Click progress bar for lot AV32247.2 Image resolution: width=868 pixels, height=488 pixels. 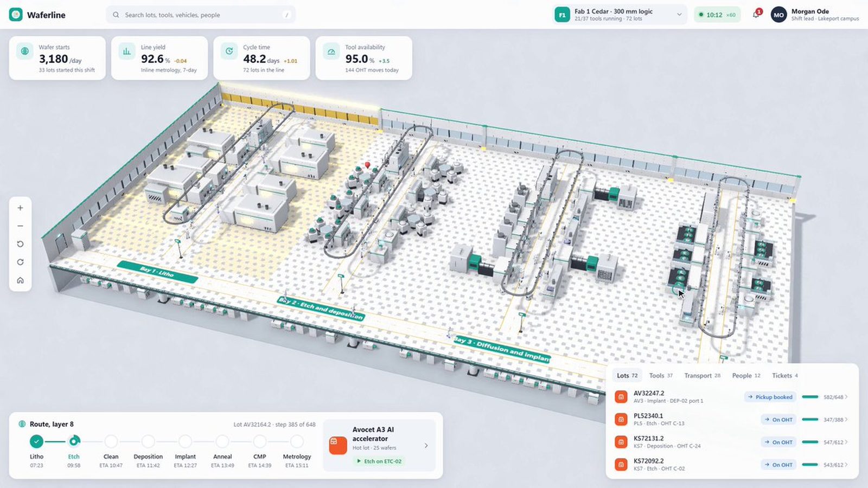(x=810, y=397)
